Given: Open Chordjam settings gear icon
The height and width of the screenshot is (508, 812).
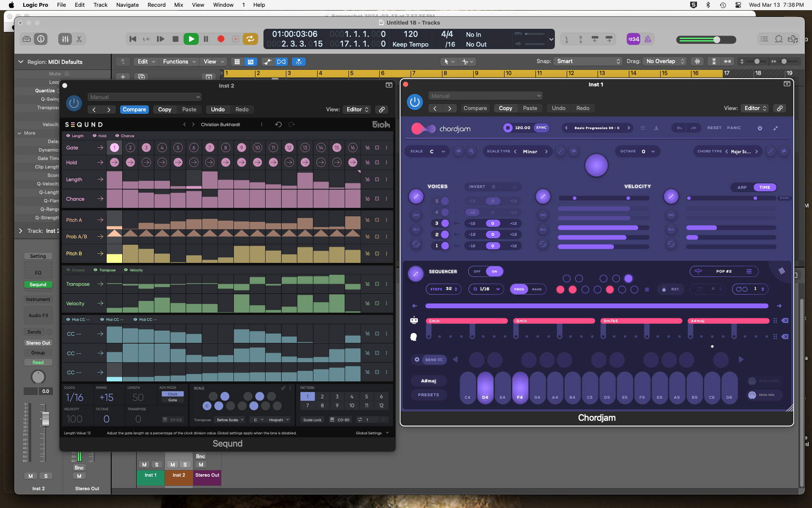Looking at the screenshot, I should pos(760,128).
